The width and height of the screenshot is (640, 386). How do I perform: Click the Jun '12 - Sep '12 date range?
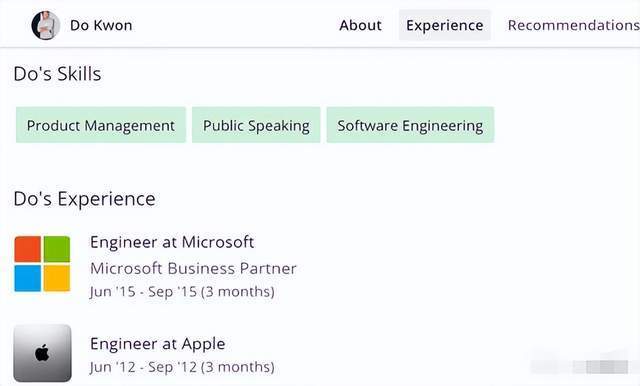pyautogui.click(x=182, y=367)
